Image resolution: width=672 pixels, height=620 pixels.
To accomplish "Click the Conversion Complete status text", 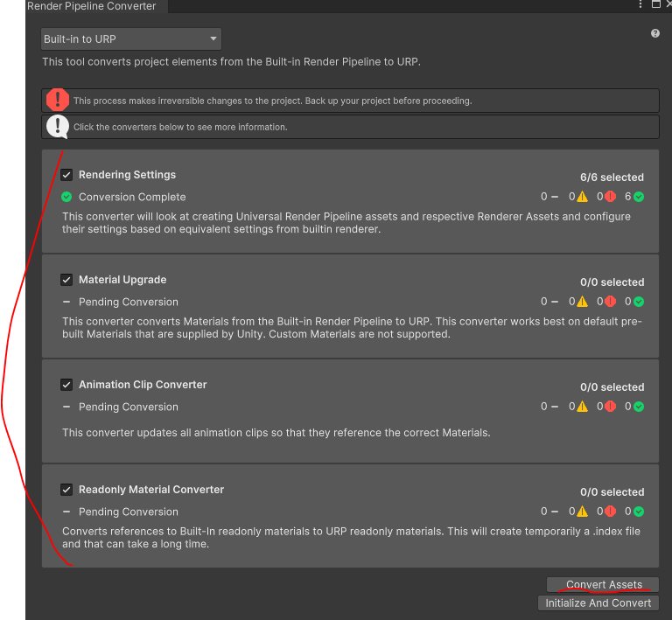I will point(132,197).
